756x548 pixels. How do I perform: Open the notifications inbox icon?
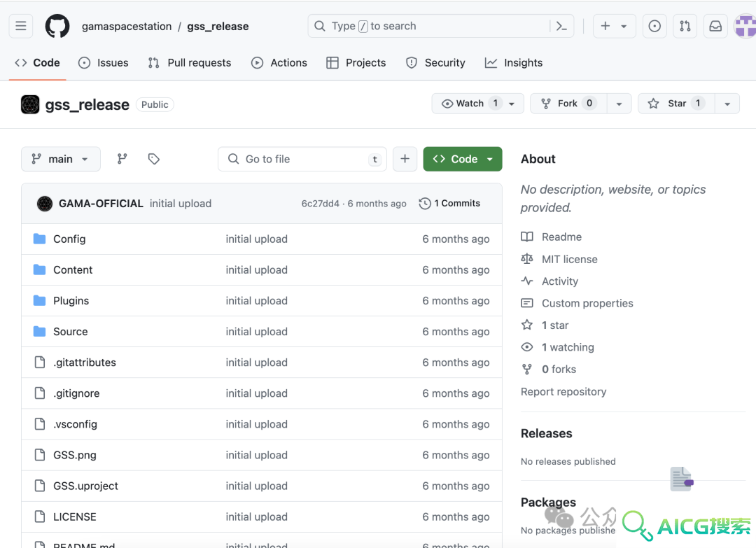point(715,26)
